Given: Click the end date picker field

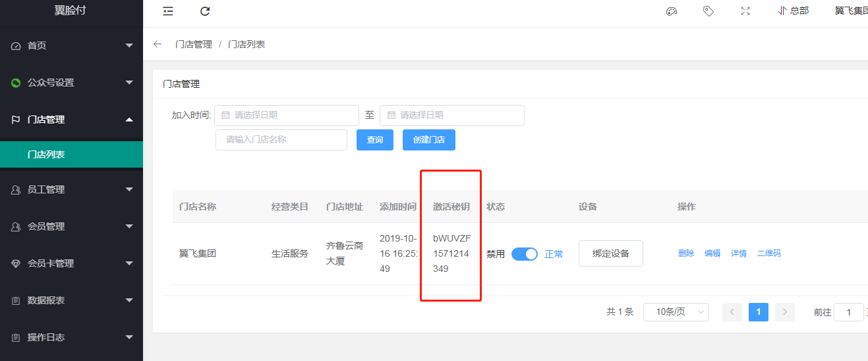Looking at the screenshot, I should click(x=452, y=115).
